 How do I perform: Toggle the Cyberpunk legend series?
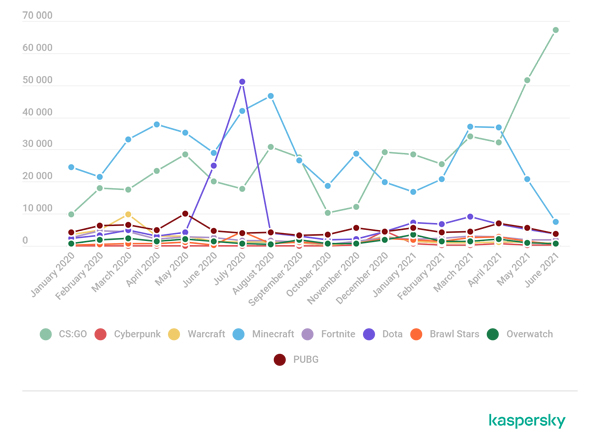[x=130, y=334]
